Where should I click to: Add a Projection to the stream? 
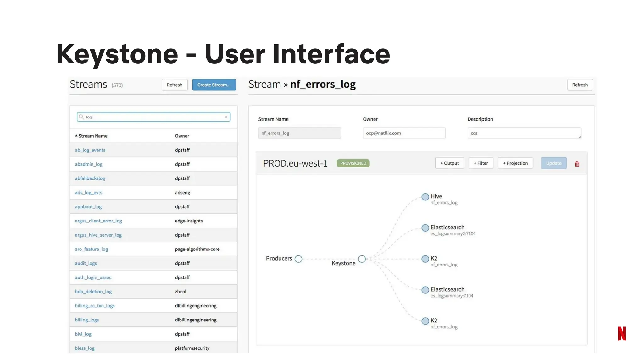pos(515,163)
